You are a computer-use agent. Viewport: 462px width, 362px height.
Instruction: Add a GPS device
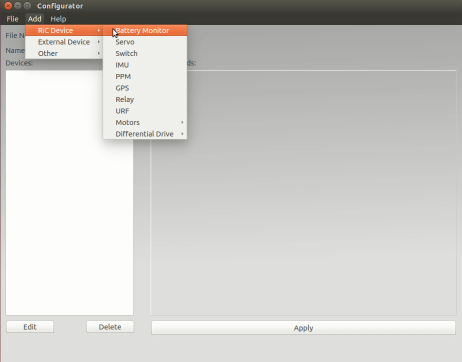coord(145,88)
